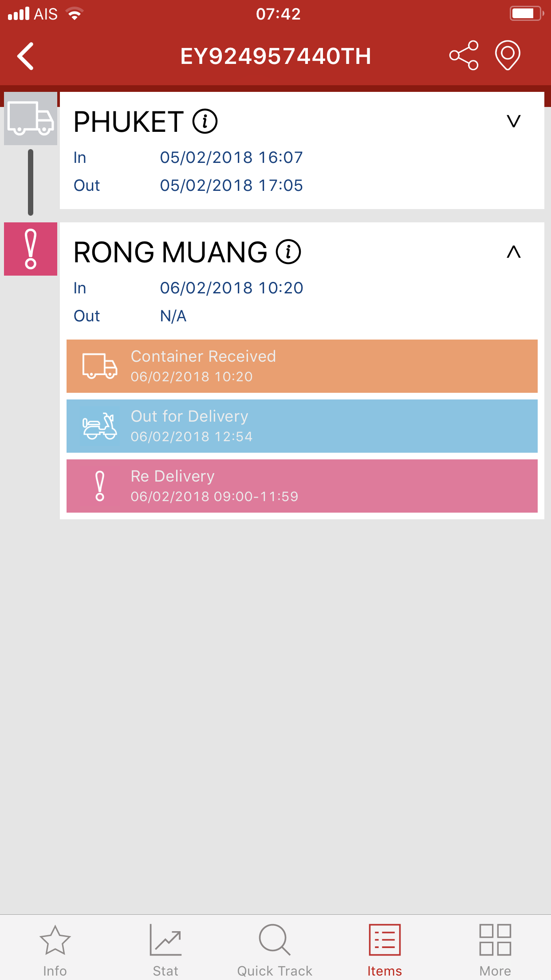Tap the Rong Muang info circle icon
551x980 pixels.
point(288,252)
